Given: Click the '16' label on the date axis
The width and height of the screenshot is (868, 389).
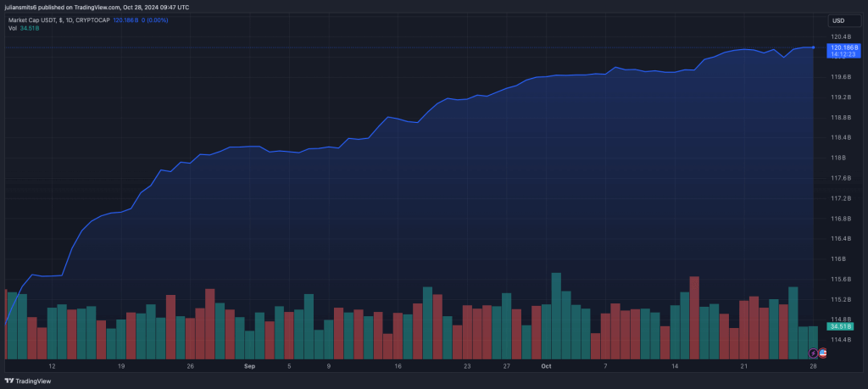Looking at the screenshot, I should 398,366.
